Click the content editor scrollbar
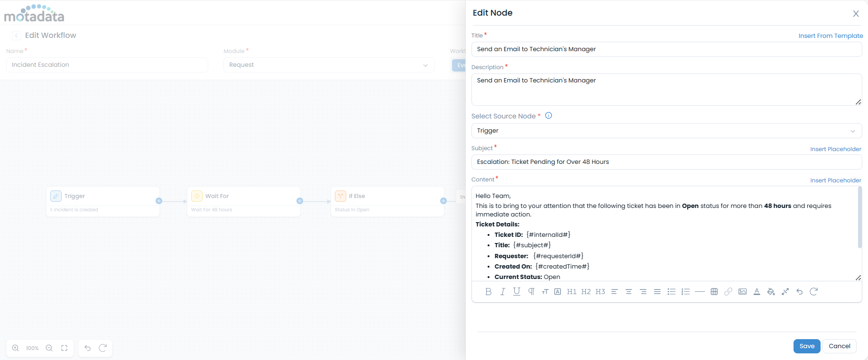This screenshot has height=360, width=868. tap(859, 217)
